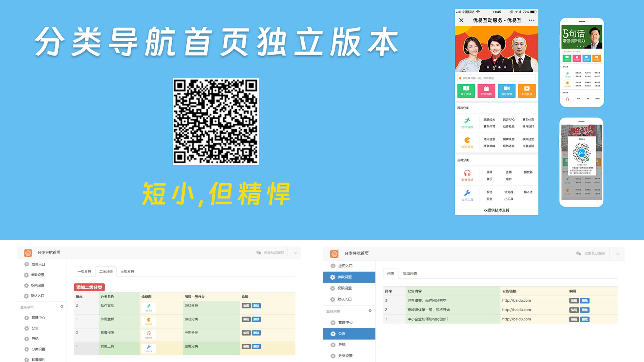
Task: Click the 删除 button on the 实用工具 row
Action: [256, 346]
